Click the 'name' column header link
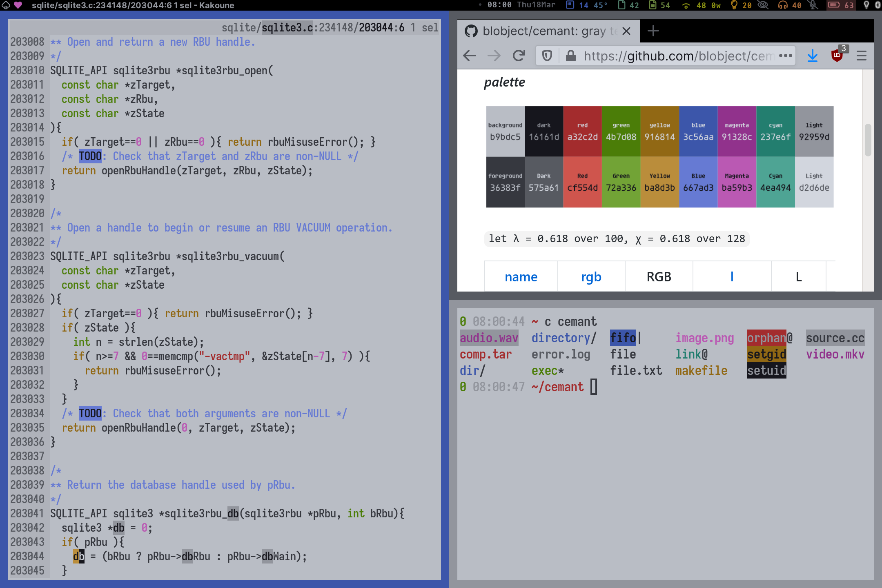This screenshot has width=882, height=588. coord(521,277)
